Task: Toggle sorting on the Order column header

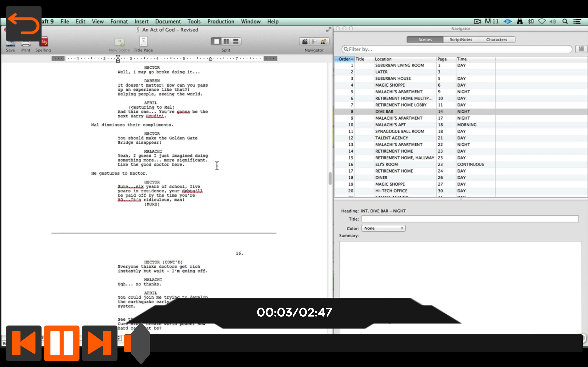Action: pyautogui.click(x=345, y=59)
